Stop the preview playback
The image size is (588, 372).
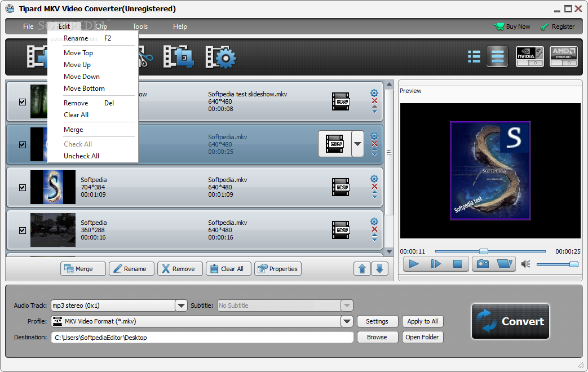pos(458,264)
